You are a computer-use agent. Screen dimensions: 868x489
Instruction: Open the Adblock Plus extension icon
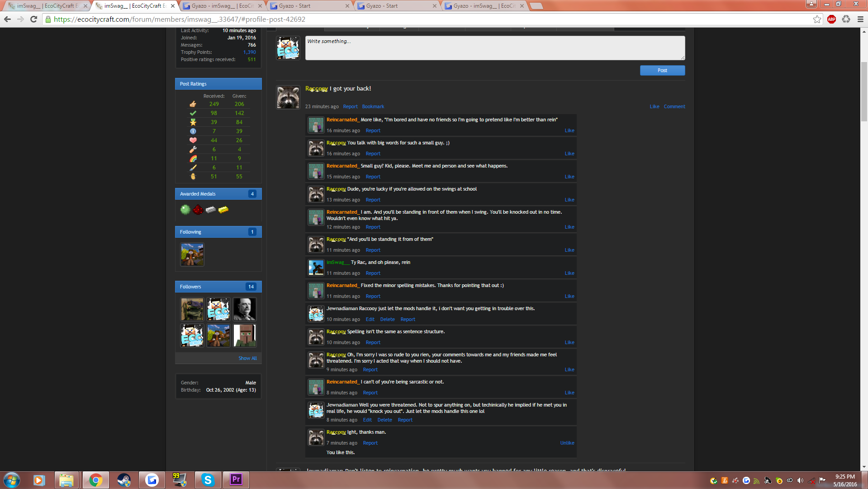click(831, 19)
